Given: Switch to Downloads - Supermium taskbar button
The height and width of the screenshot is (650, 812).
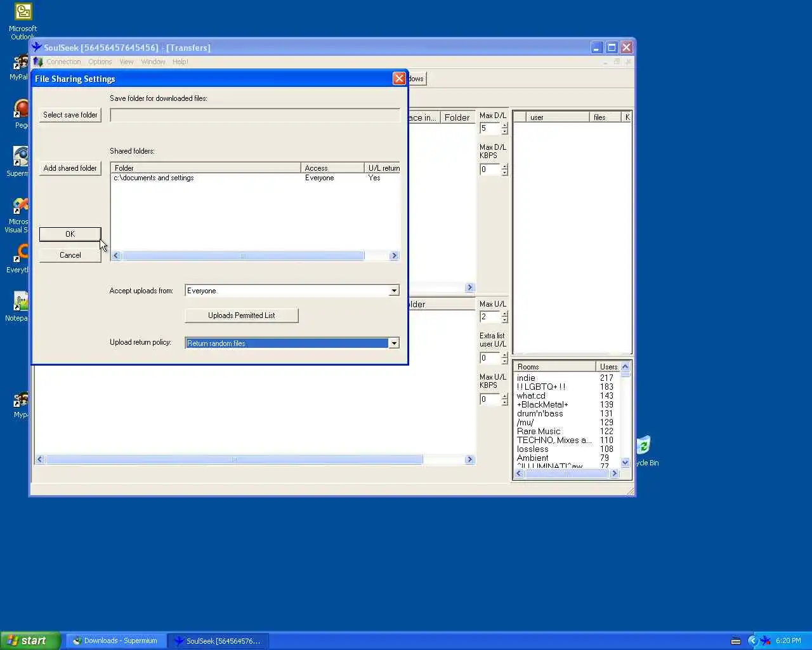Looking at the screenshot, I should point(116,640).
